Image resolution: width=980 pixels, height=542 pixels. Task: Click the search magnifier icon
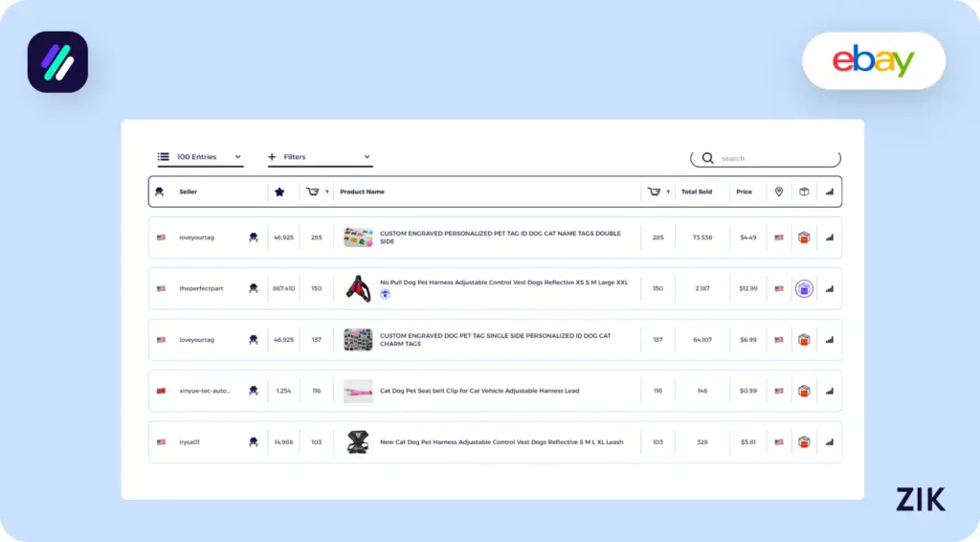pyautogui.click(x=707, y=158)
